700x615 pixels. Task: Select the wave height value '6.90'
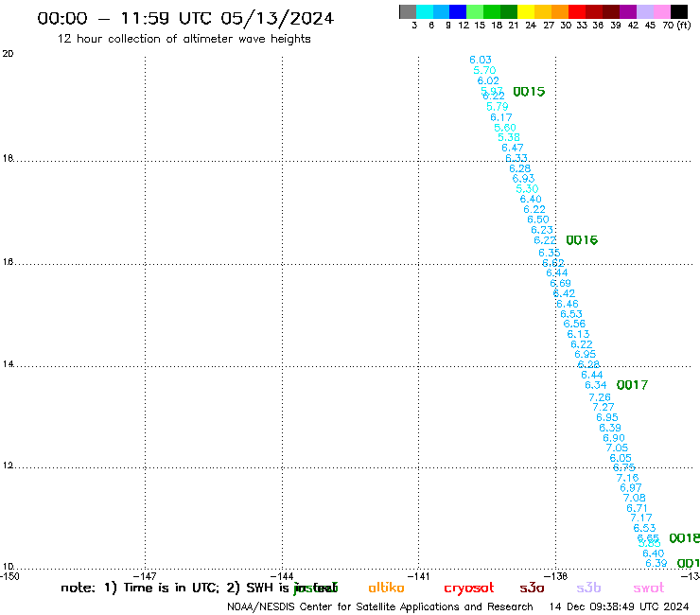(x=614, y=438)
